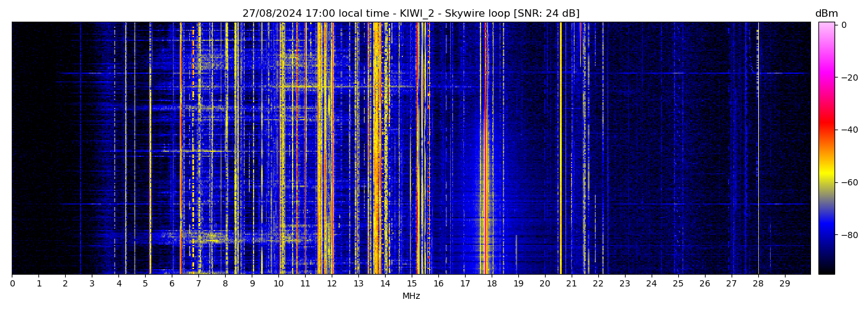
Task: Click the 21 MHz x-axis tick label
Action: pyautogui.click(x=571, y=284)
